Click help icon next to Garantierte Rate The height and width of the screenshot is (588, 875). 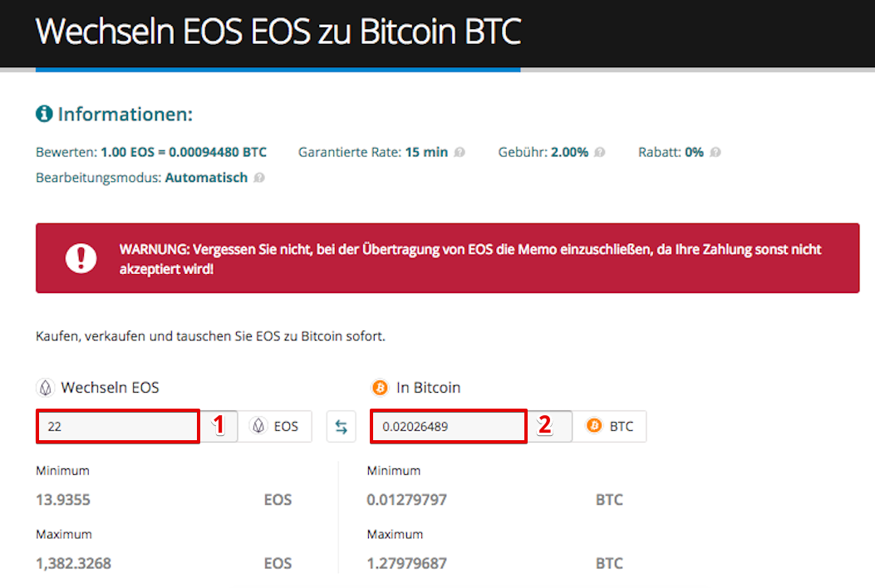point(460,152)
